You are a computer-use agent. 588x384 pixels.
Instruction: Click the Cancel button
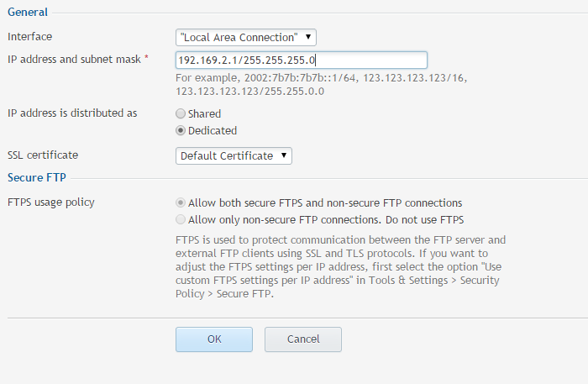coord(302,339)
